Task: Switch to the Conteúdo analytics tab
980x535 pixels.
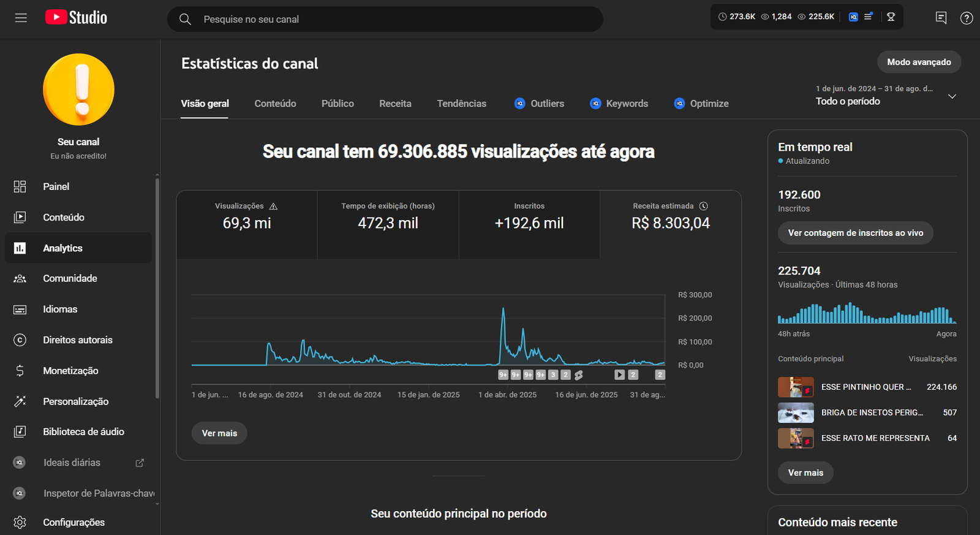Action: coord(275,104)
